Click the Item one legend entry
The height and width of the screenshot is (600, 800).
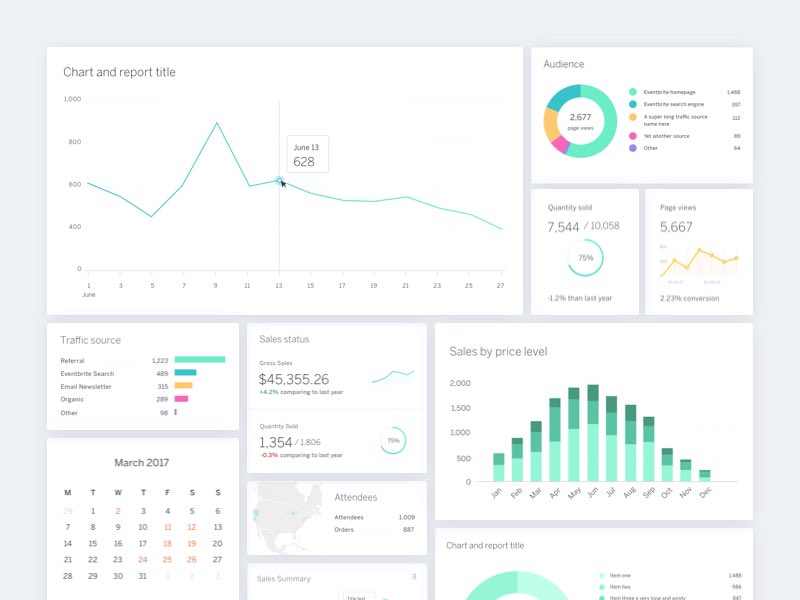click(620, 575)
